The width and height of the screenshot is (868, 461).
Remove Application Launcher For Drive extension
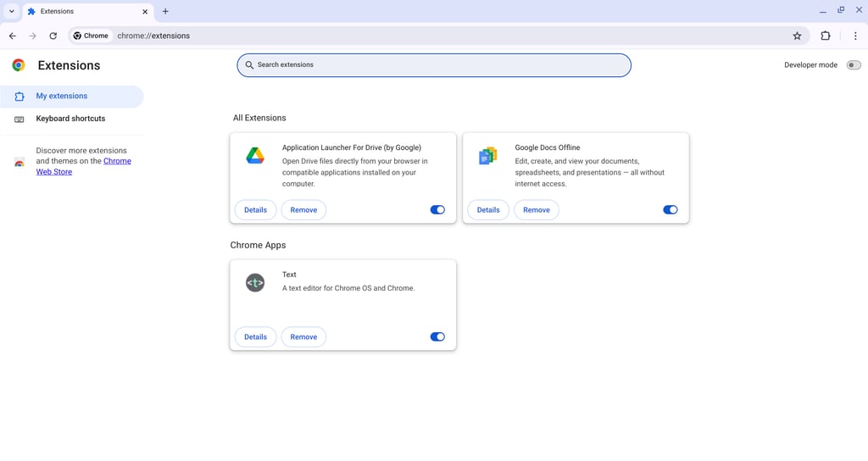[x=304, y=210]
